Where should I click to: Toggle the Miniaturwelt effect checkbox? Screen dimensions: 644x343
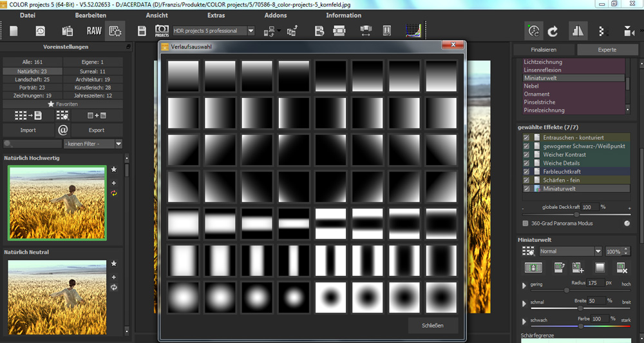[526, 188]
